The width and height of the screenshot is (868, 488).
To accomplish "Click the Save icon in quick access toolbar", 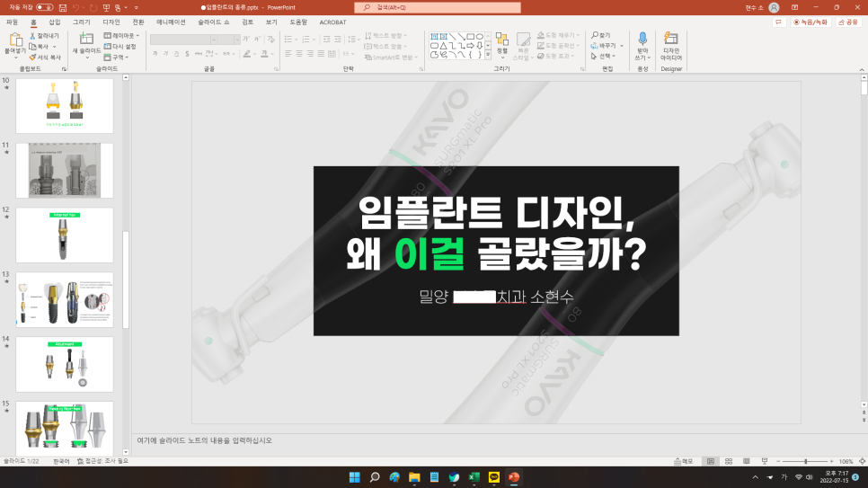I will point(63,7).
